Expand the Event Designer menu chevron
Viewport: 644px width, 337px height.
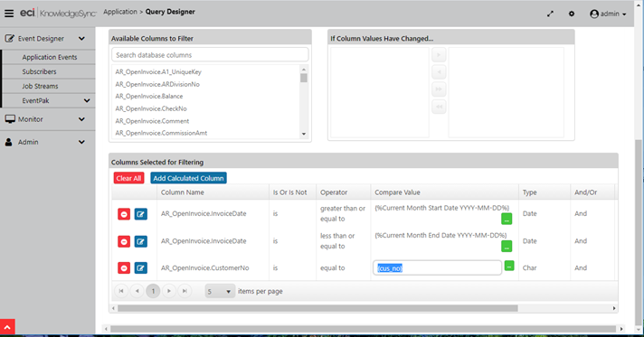(x=81, y=39)
